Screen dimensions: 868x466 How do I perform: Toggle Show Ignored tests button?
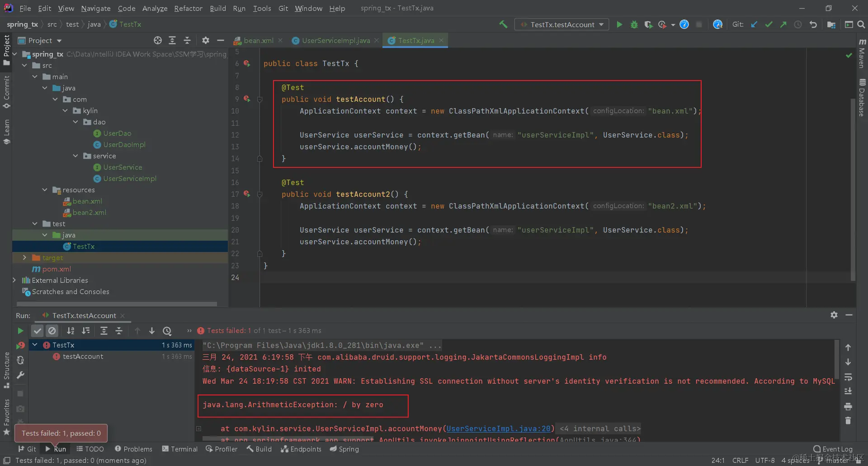coord(52,331)
